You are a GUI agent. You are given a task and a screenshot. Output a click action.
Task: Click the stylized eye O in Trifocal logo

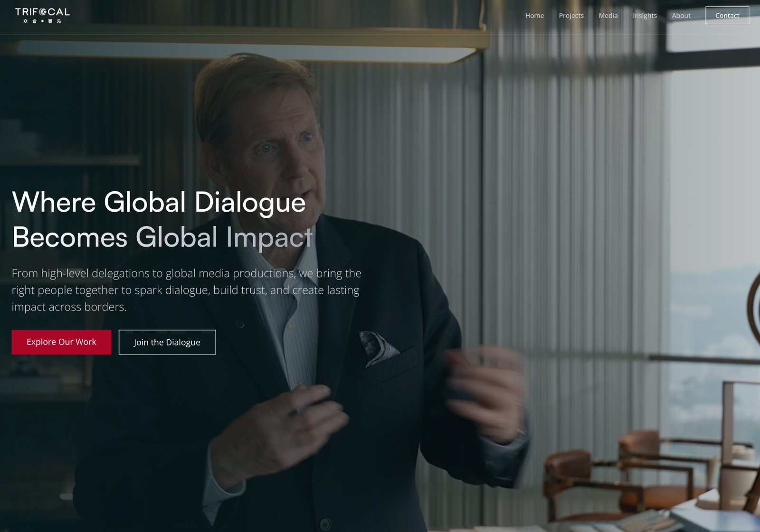click(43, 12)
